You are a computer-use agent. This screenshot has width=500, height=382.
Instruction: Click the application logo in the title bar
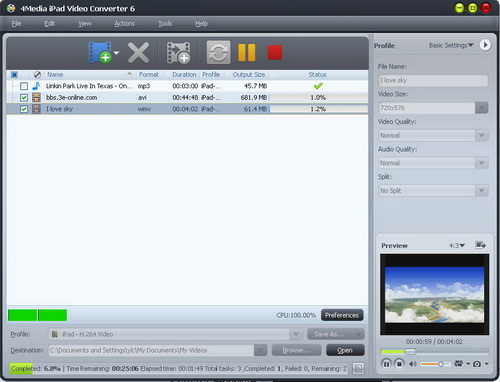pos(11,8)
